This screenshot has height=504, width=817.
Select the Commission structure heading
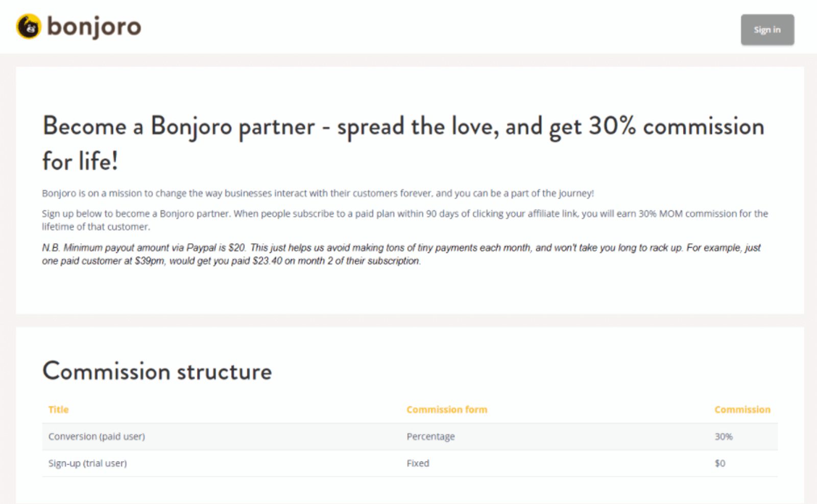[157, 371]
